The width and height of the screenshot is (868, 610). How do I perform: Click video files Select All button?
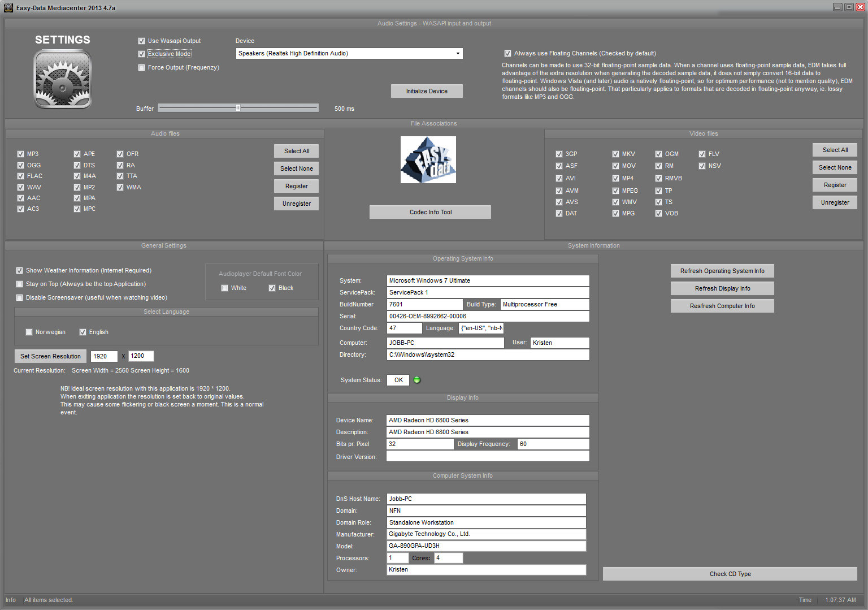[x=835, y=150]
